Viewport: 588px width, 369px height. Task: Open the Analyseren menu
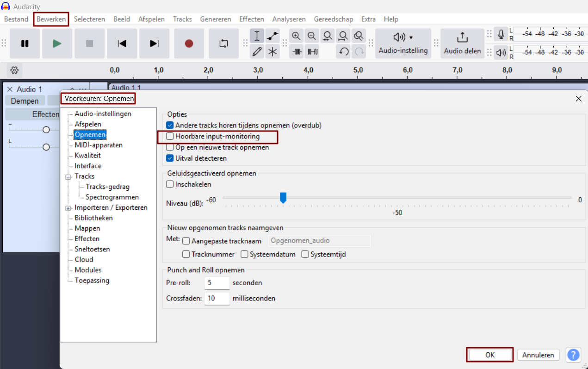click(x=289, y=19)
